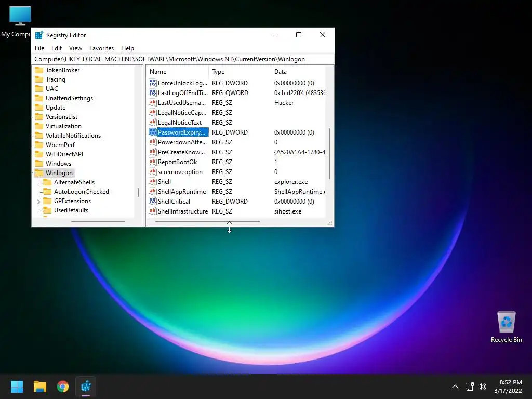532x399 pixels.
Task: Open File Explorer from the taskbar
Action: pos(39,387)
